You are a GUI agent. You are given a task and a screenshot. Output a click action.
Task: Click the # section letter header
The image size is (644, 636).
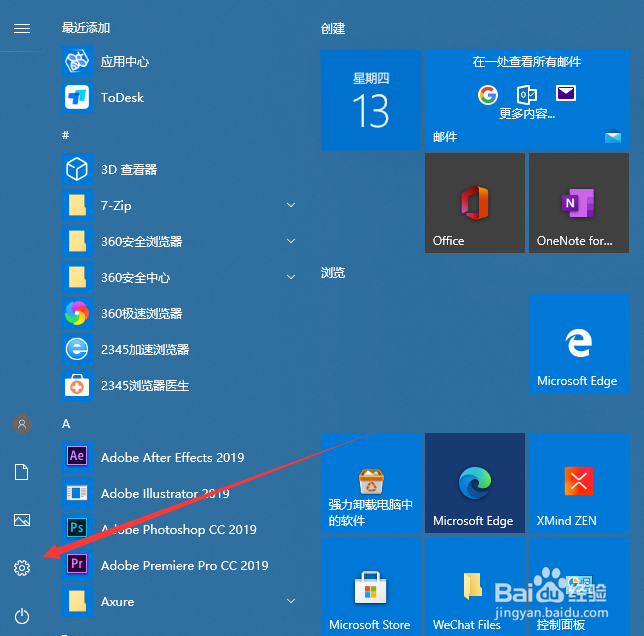click(66, 135)
